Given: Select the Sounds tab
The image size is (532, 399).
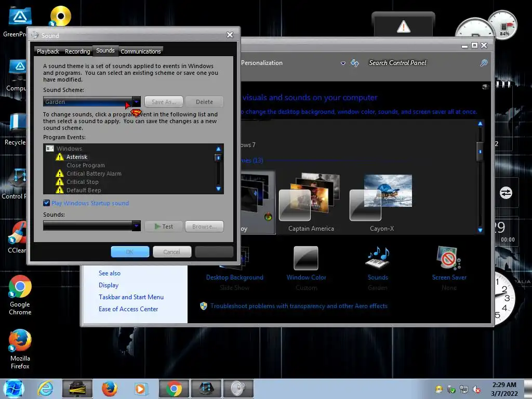Looking at the screenshot, I should [105, 50].
